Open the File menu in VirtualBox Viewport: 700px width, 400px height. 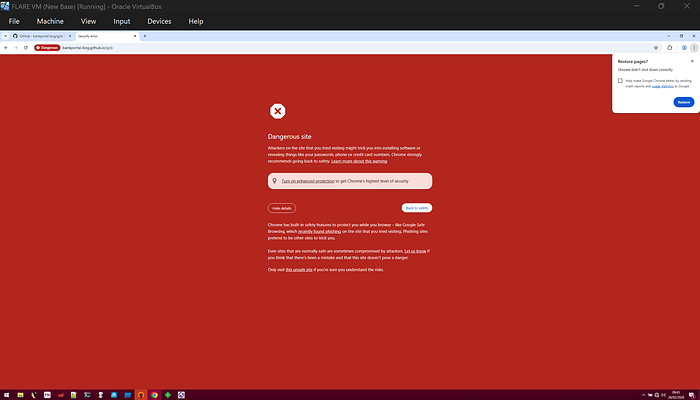[14, 21]
